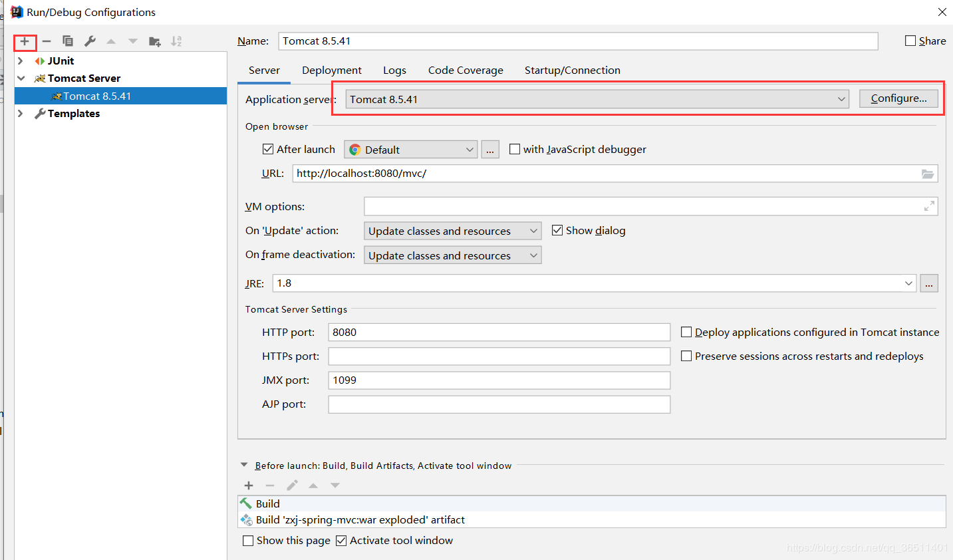Add a before launch task with plus icon
The image size is (953, 560).
click(249, 486)
